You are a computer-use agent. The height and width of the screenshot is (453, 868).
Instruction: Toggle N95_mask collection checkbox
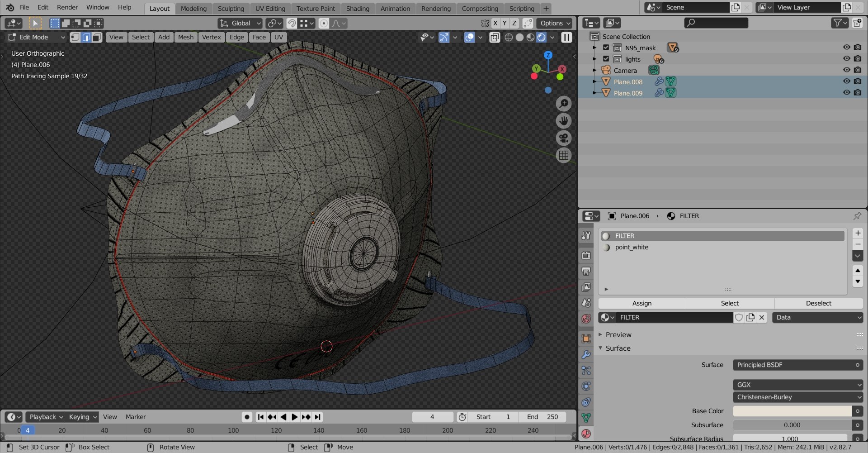[606, 48]
